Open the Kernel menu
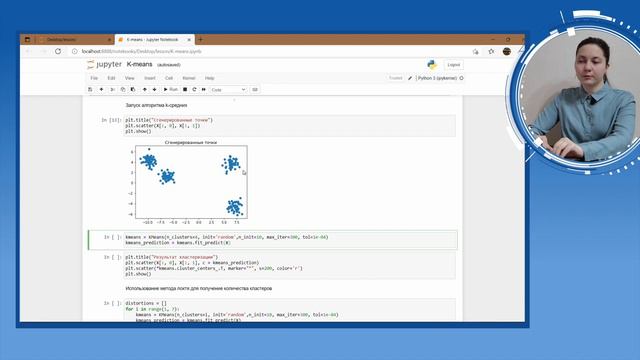640x360 pixels. click(189, 78)
